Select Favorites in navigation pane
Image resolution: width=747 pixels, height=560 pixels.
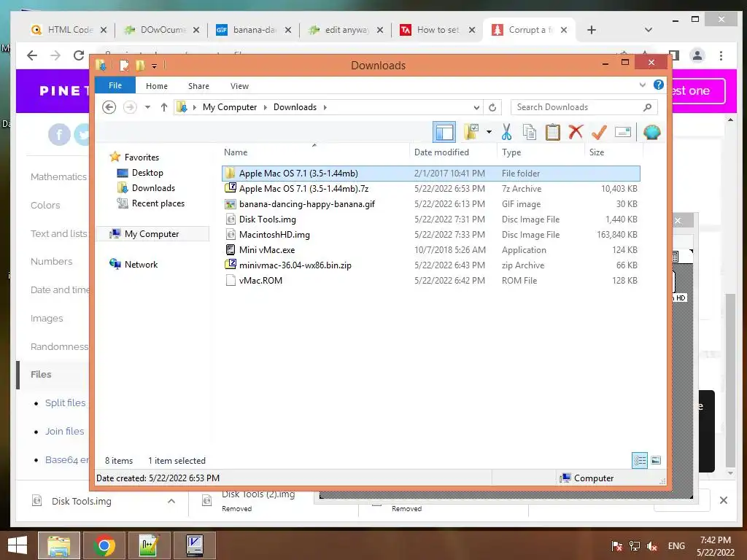coord(142,157)
